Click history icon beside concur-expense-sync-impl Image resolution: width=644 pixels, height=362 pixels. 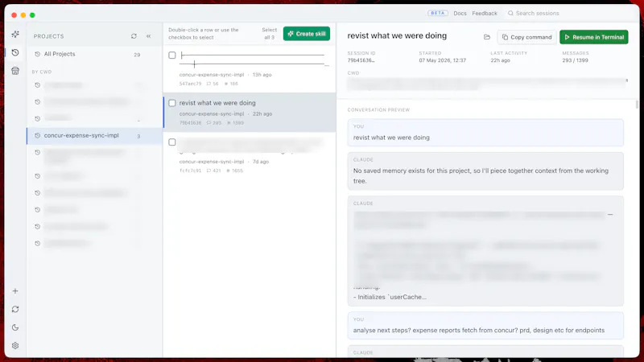pyautogui.click(x=37, y=135)
